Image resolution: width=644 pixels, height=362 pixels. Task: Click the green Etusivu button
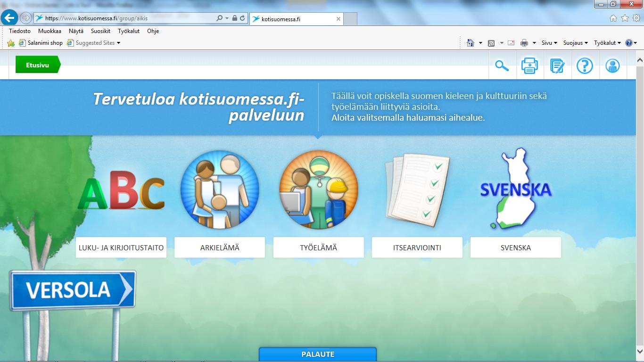tap(38, 65)
